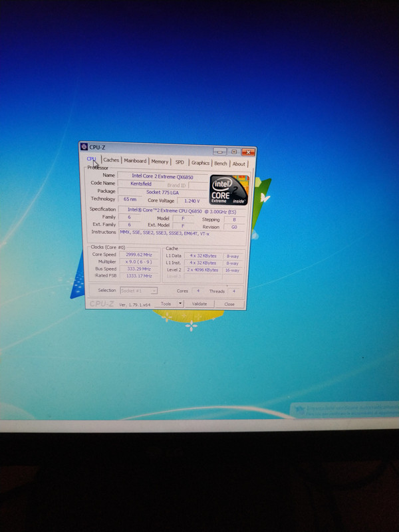Screen dimensions: 399x532
Task: Click the Ver. 1.79.1.x64 version text
Action: [135, 305]
